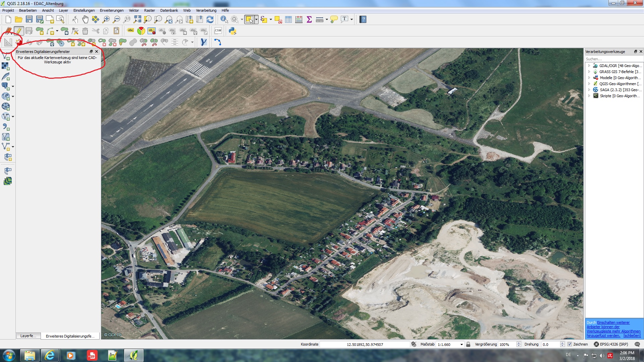
Task: Open the Raster menu
Action: [x=150, y=10]
